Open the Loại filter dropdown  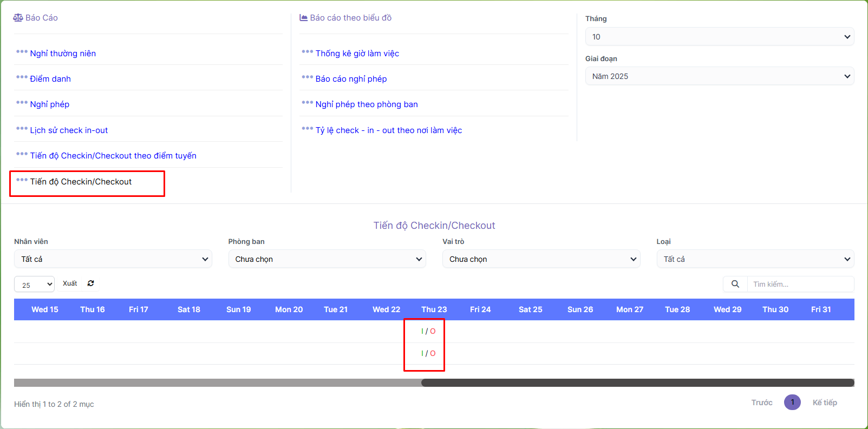click(755, 259)
